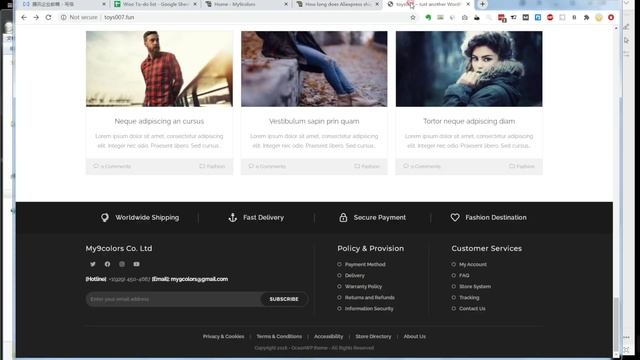640x360 pixels.
Task: Switch to Wise To-do list Google Sheets tab
Action: coord(155,4)
